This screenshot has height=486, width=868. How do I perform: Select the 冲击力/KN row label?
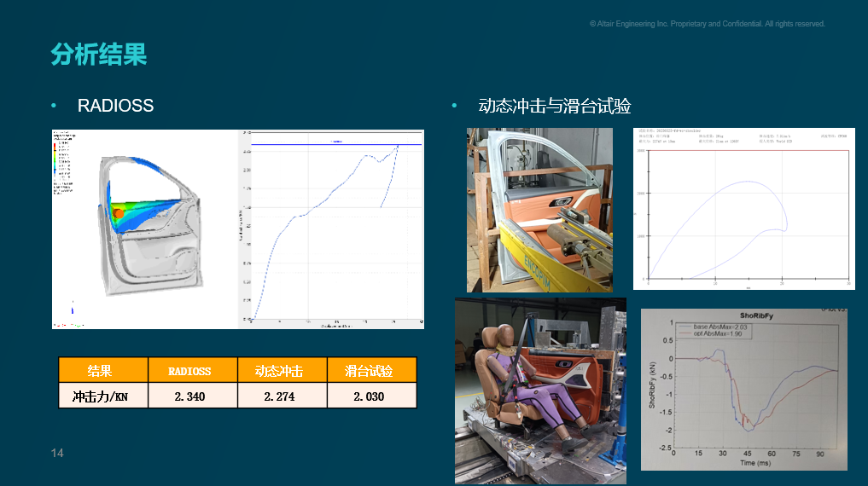103,396
